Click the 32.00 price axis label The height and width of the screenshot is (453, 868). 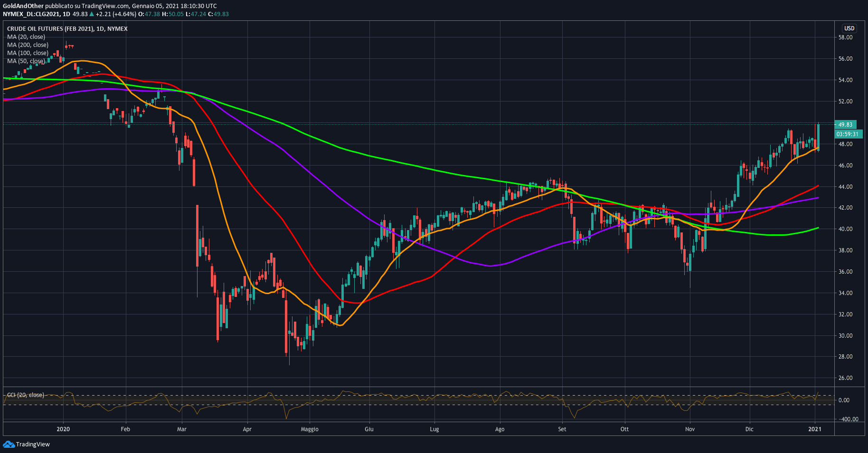845,314
